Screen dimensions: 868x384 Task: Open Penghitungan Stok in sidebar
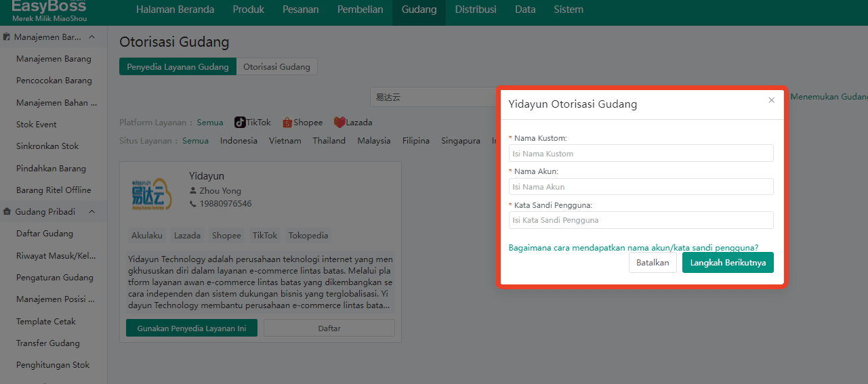coord(54,365)
